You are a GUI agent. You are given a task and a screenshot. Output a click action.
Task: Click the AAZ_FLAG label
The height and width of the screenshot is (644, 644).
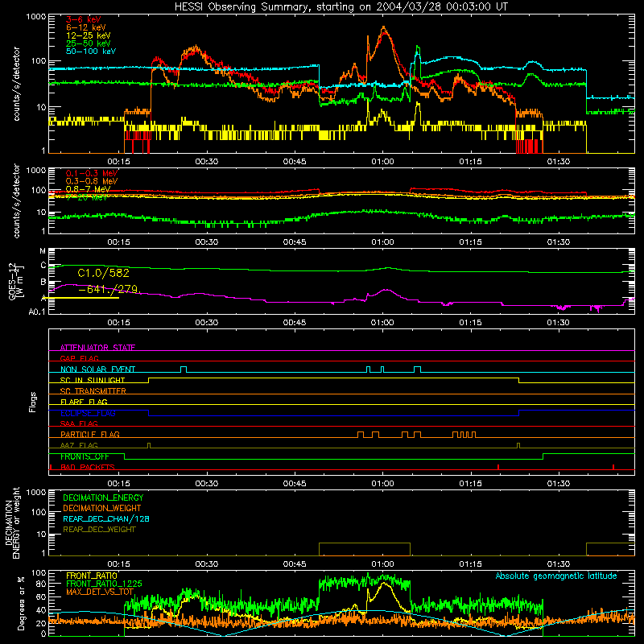point(79,445)
